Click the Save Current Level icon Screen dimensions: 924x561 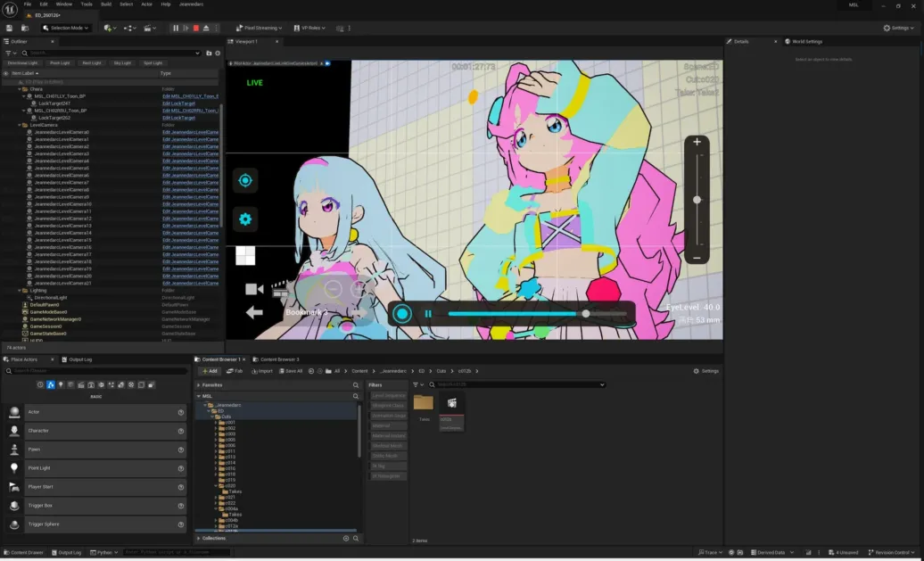tap(9, 28)
